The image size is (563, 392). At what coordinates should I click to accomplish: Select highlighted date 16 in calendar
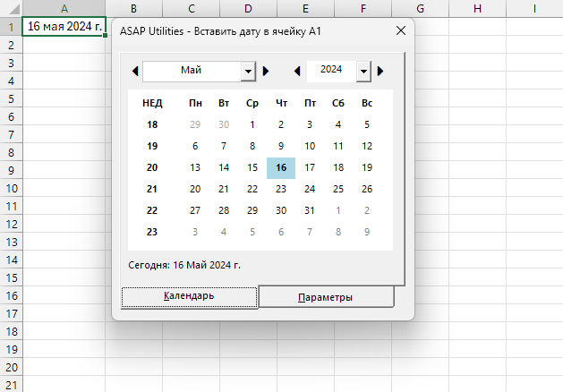click(281, 167)
